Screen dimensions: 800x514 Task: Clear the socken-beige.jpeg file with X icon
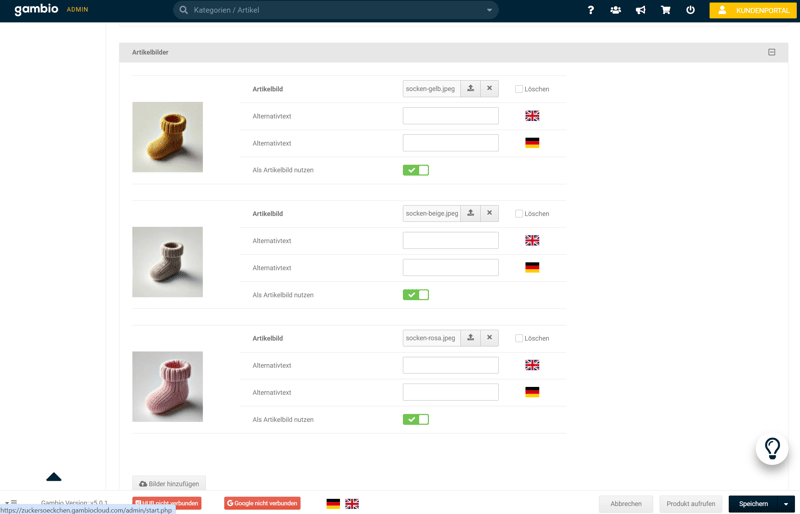[489, 213]
